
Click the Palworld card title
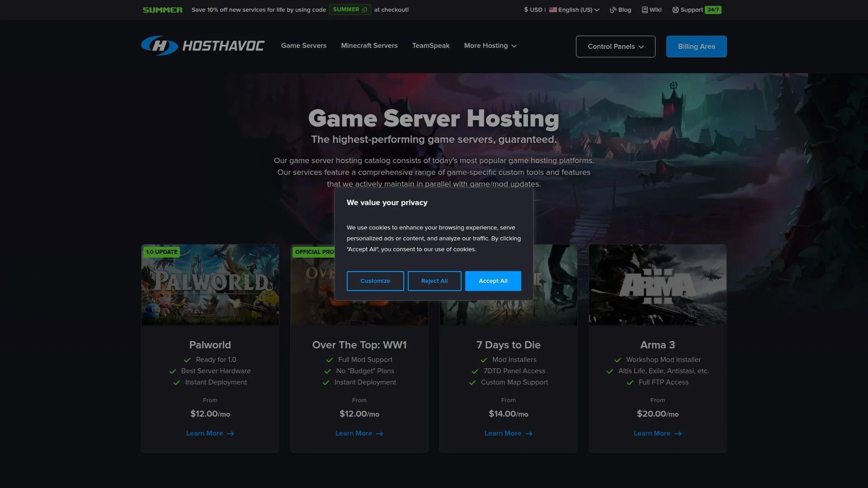point(210,345)
